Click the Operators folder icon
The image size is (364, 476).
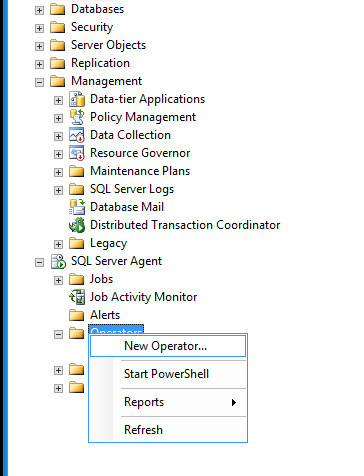point(77,333)
